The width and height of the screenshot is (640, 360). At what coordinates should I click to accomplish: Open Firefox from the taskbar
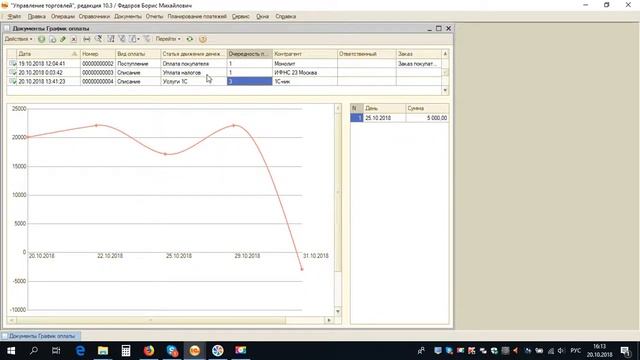pyautogui.click(x=149, y=351)
